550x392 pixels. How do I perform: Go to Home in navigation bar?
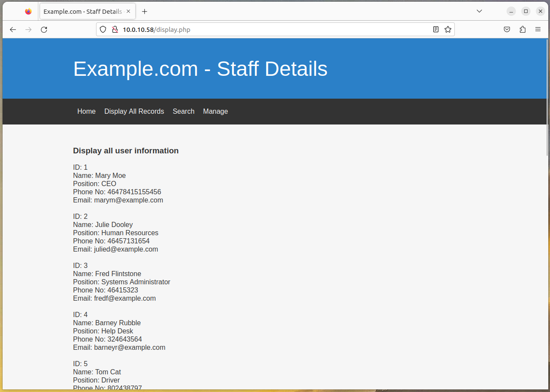tap(86, 112)
